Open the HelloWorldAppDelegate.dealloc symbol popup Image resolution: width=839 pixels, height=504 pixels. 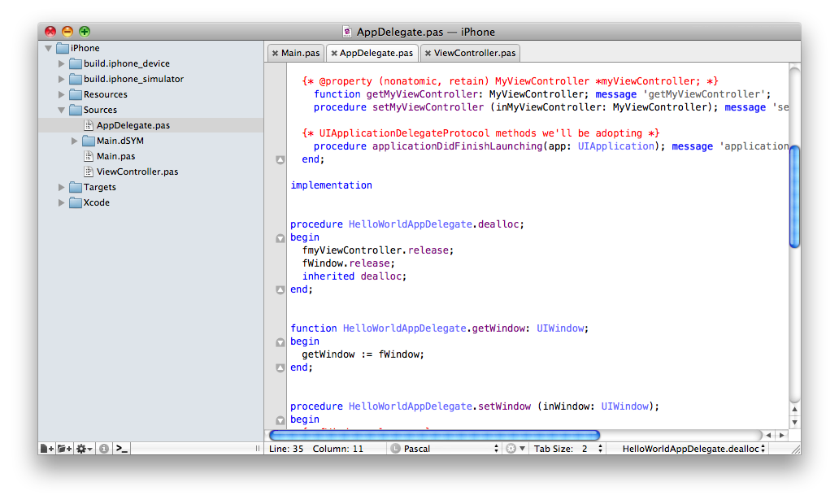pyautogui.click(x=693, y=449)
